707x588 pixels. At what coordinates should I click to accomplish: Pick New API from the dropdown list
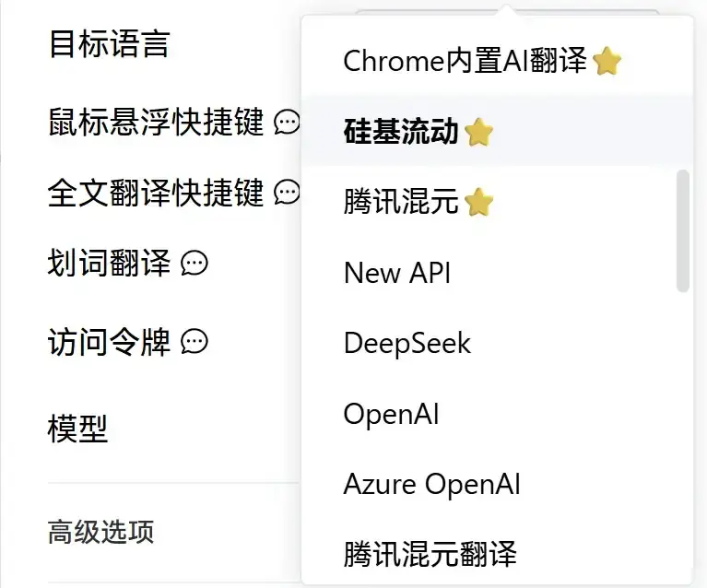click(489, 273)
